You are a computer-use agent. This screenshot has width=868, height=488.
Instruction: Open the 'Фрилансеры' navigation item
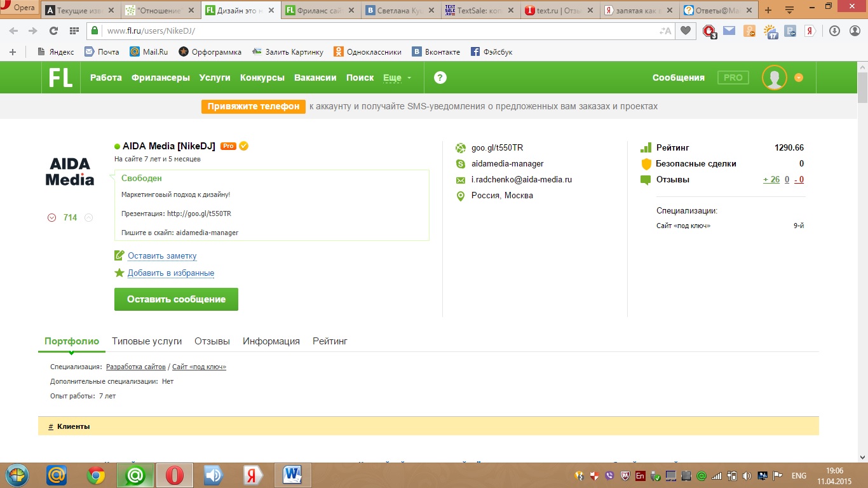pos(161,78)
